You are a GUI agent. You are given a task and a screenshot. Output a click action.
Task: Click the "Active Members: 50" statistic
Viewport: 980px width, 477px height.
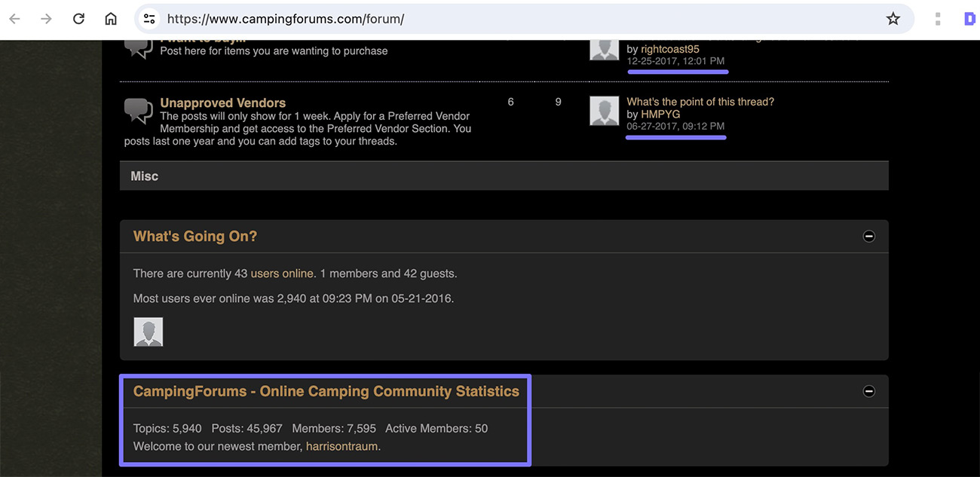pos(436,429)
